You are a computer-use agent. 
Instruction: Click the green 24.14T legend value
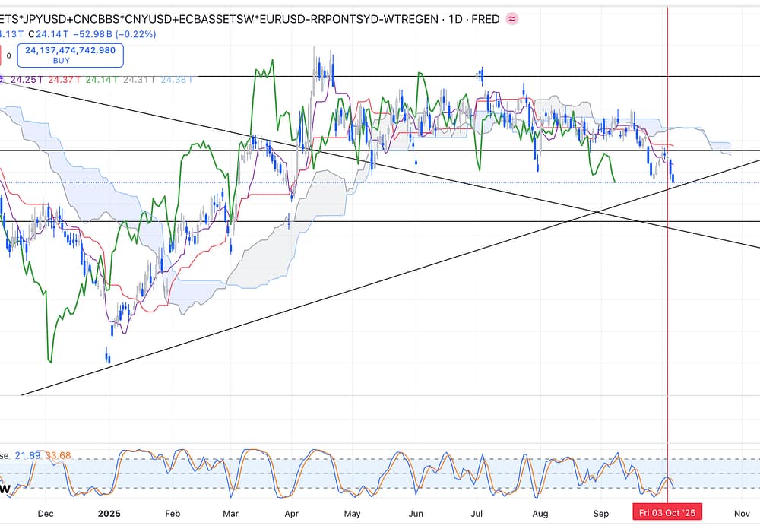coord(102,79)
